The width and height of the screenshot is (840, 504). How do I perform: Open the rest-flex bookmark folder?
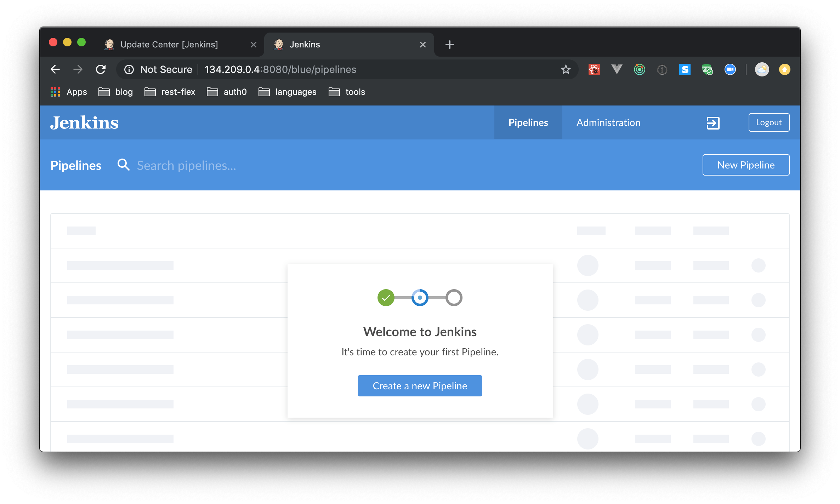click(x=170, y=92)
